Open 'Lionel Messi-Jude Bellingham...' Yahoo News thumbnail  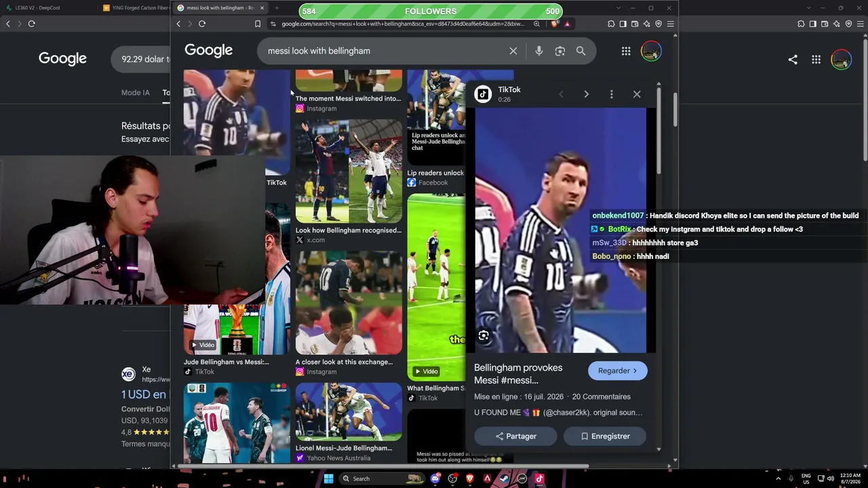[x=349, y=411]
